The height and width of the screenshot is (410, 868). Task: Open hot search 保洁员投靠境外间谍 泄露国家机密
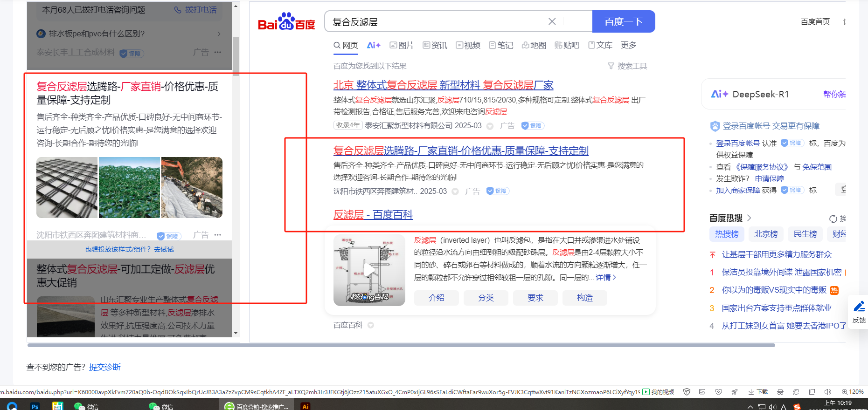click(782, 272)
